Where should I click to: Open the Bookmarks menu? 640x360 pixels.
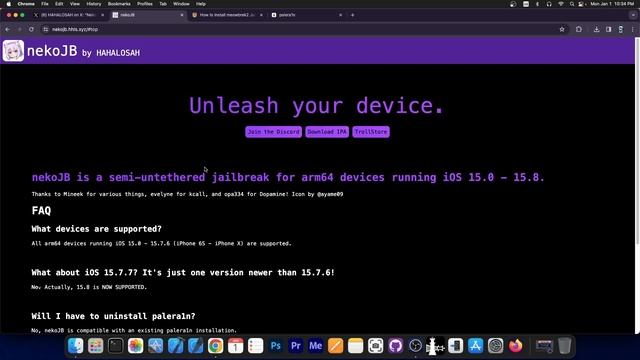click(x=119, y=4)
